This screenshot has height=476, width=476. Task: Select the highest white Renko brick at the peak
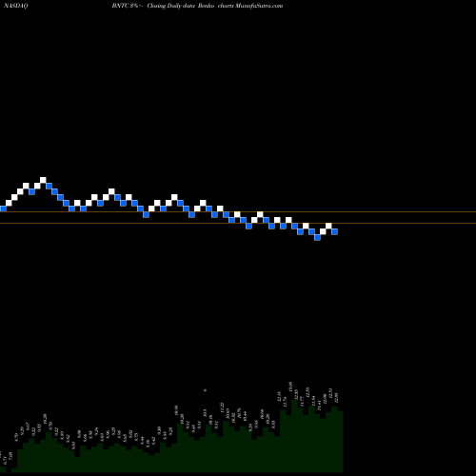point(43,180)
